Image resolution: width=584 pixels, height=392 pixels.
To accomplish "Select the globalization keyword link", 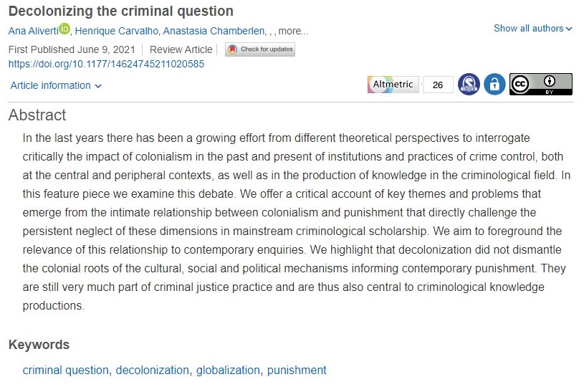I will (x=228, y=371).
